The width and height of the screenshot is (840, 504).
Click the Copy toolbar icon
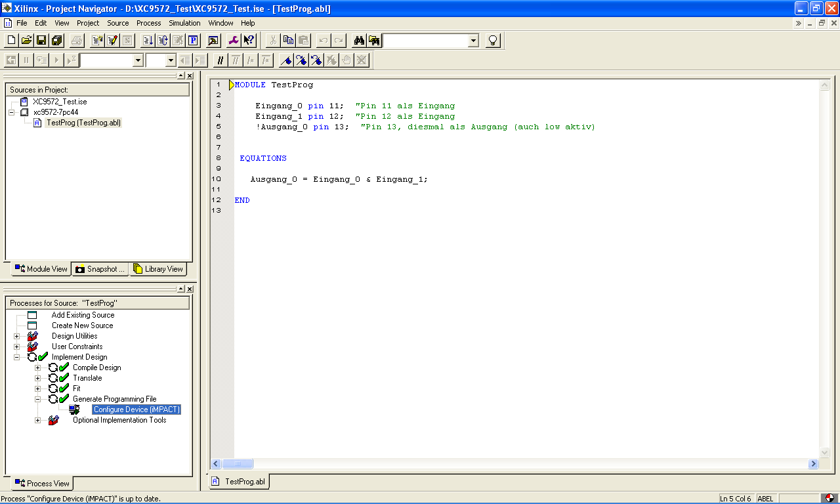pos(288,41)
